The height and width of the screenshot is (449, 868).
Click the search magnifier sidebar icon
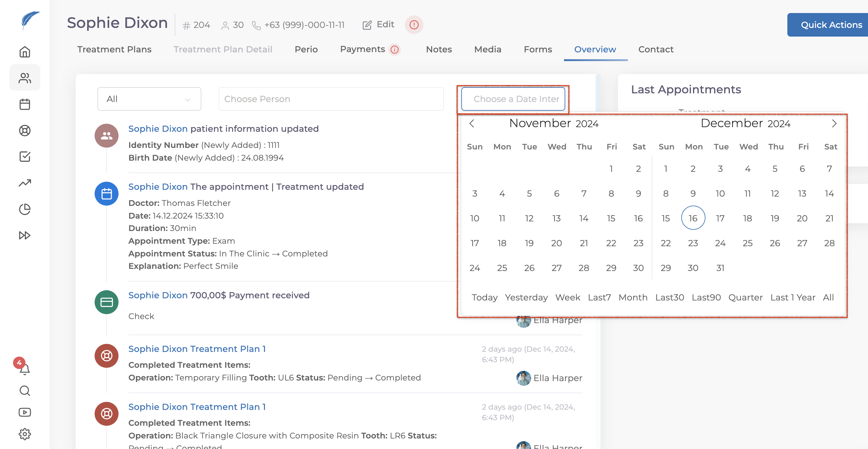pyautogui.click(x=25, y=391)
